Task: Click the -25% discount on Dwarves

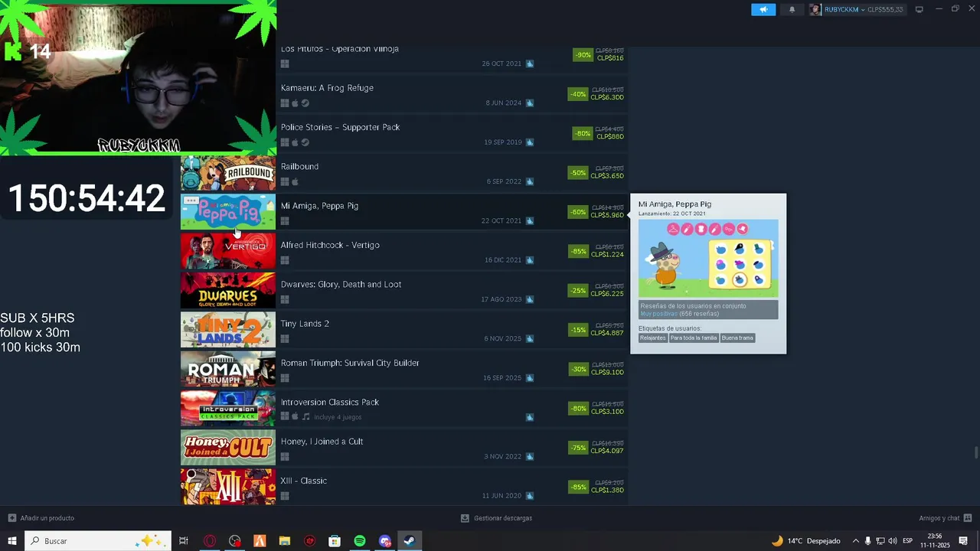Action: [x=578, y=291]
